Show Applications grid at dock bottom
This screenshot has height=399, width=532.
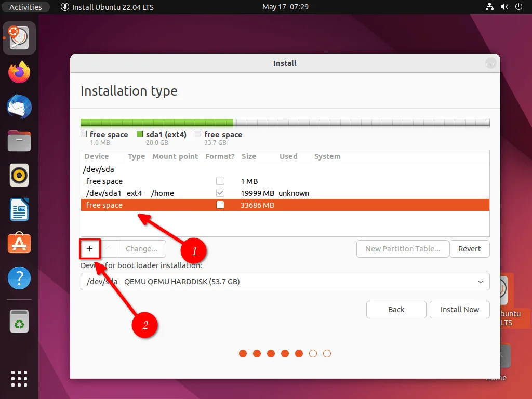[x=19, y=378]
